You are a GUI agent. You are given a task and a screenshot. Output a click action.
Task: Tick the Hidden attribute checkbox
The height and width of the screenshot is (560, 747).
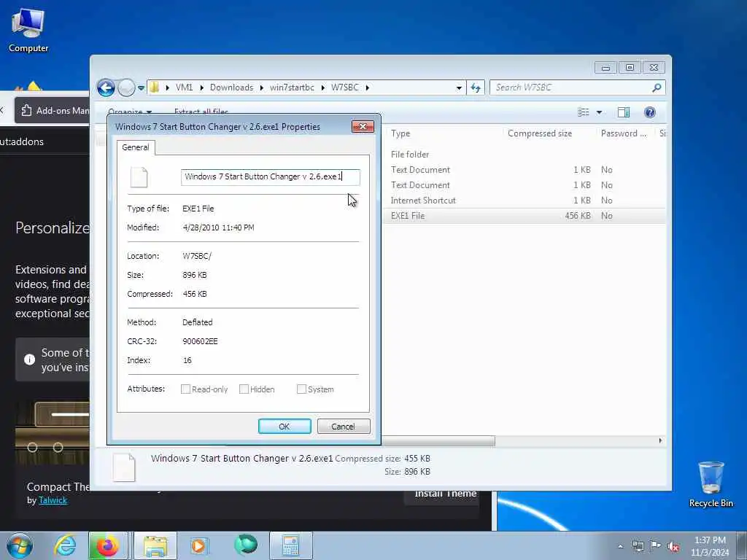[244, 389]
